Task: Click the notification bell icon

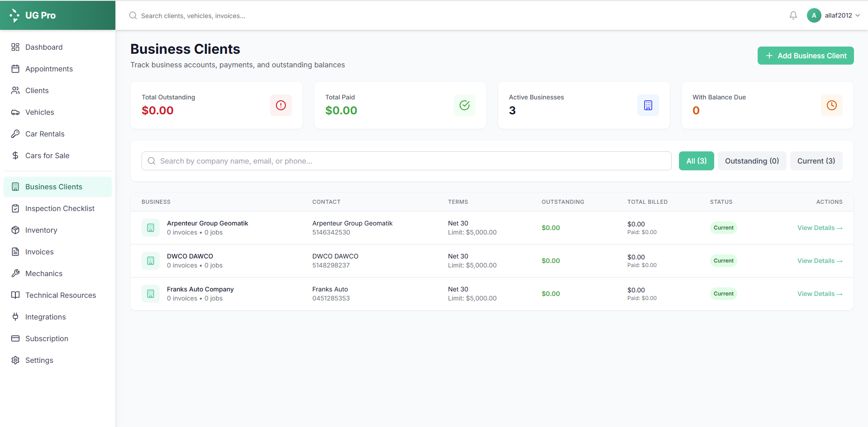Action: 793,15
